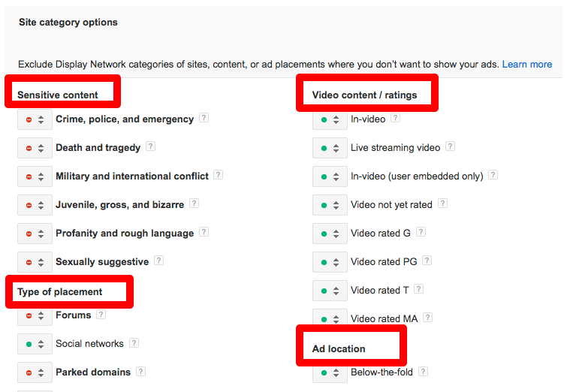Open help tooltip for Death and tragedy
The width and height of the screenshot is (567, 392).
click(x=151, y=147)
